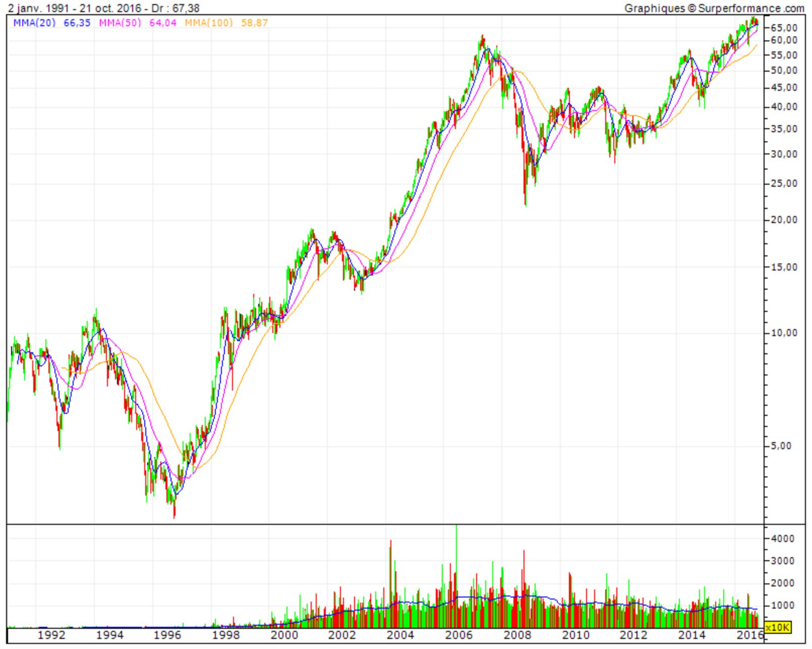Click the chart date range header text

103,8
